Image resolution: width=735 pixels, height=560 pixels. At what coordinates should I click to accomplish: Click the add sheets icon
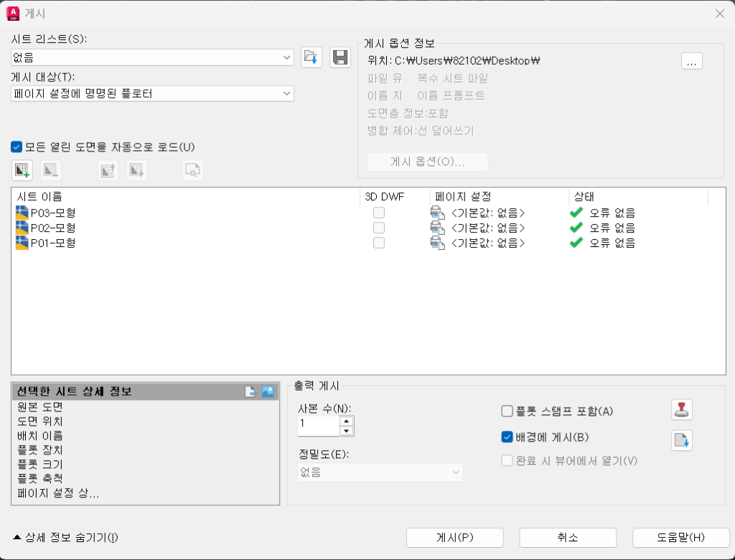pyautogui.click(x=21, y=169)
